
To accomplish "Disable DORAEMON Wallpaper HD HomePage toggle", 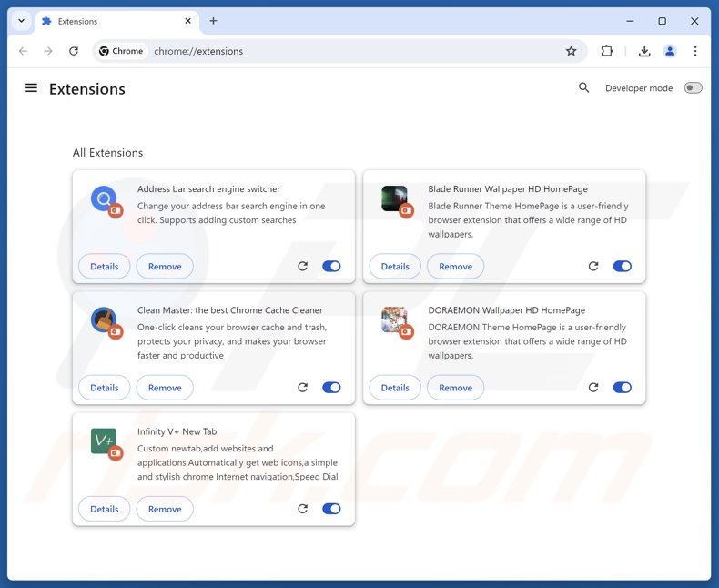I will pos(623,388).
